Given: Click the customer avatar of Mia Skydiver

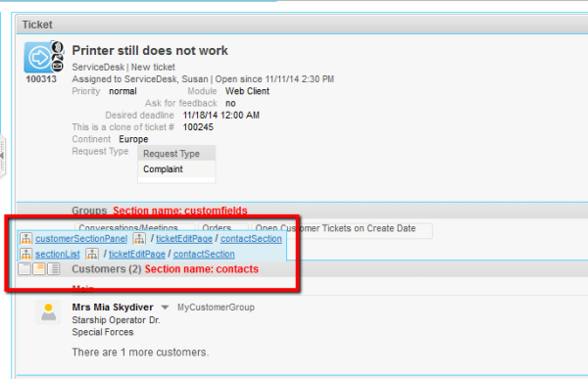Looking at the screenshot, I should pyautogui.click(x=48, y=312).
